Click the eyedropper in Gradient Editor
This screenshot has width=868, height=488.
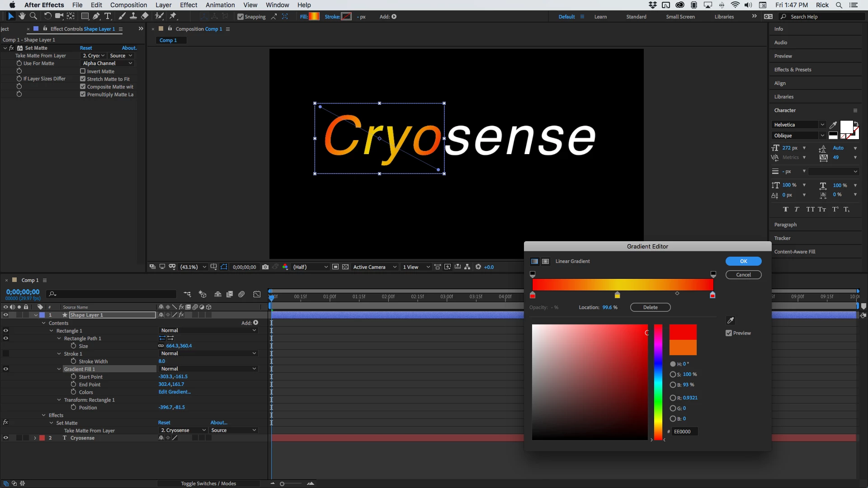tap(730, 320)
